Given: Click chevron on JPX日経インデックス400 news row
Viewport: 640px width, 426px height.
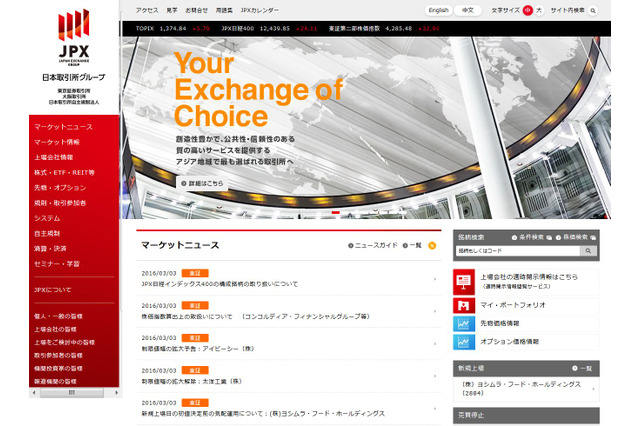Looking at the screenshot, I should pyautogui.click(x=435, y=279).
